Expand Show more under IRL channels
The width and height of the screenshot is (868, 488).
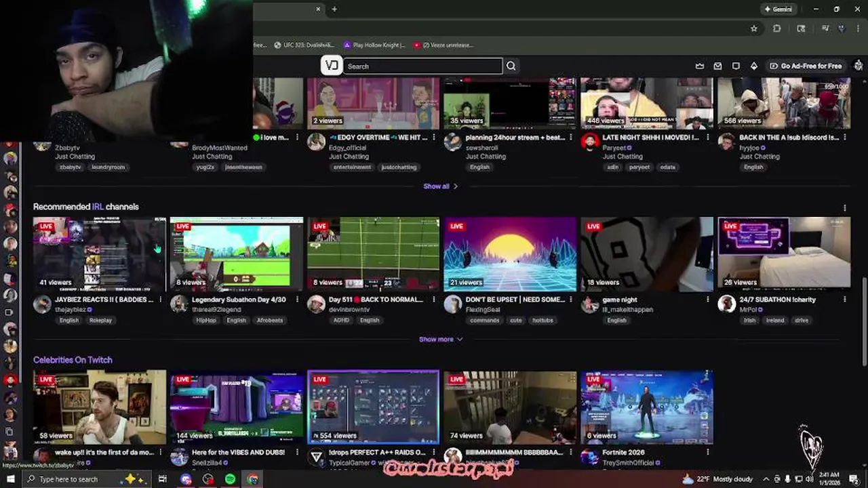click(441, 340)
